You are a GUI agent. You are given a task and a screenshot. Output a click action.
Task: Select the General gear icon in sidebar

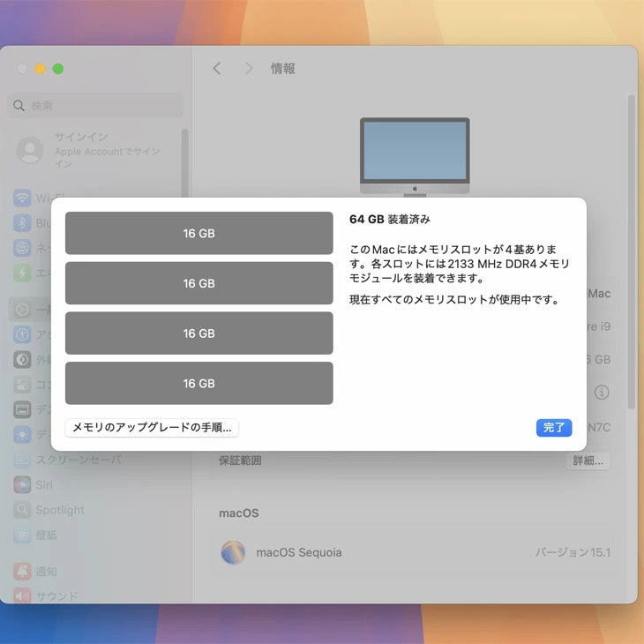click(x=22, y=310)
